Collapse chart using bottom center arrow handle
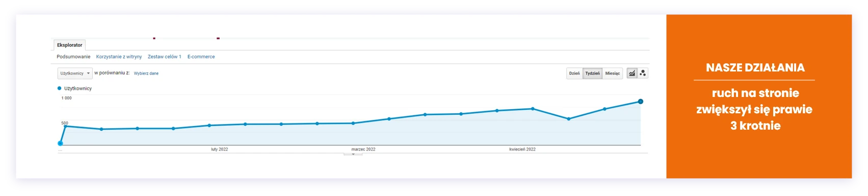 353,154
